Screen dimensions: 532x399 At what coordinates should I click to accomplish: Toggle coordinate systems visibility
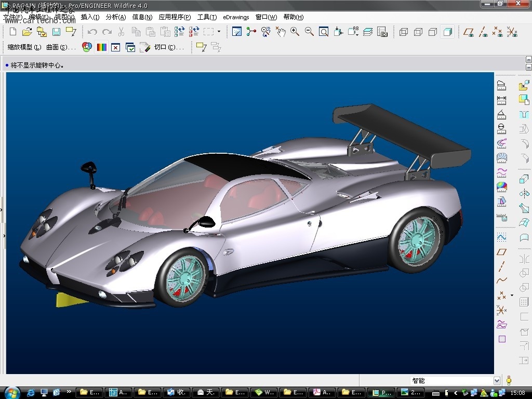tap(512, 32)
